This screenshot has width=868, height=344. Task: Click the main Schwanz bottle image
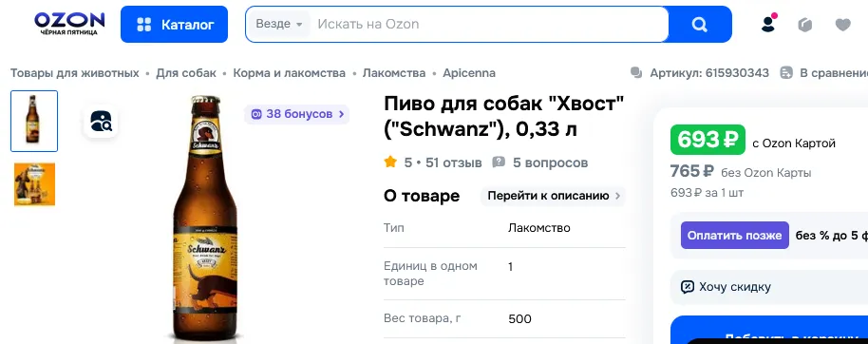point(205,218)
